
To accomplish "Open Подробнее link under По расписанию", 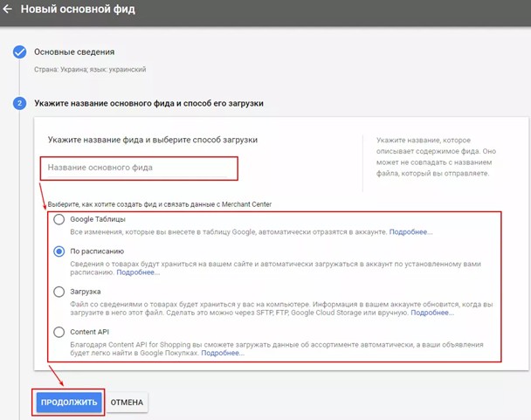I will coord(138,272).
